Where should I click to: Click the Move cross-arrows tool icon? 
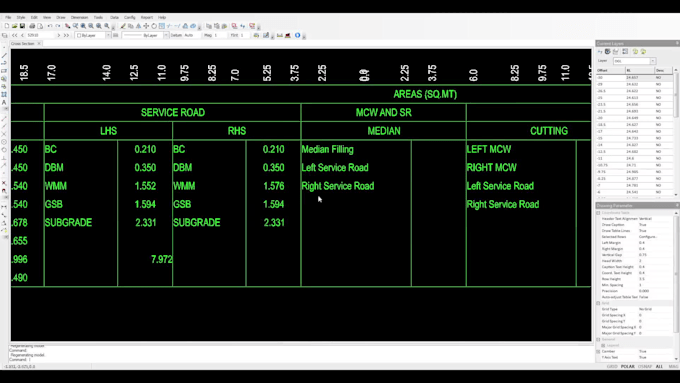tap(146, 26)
